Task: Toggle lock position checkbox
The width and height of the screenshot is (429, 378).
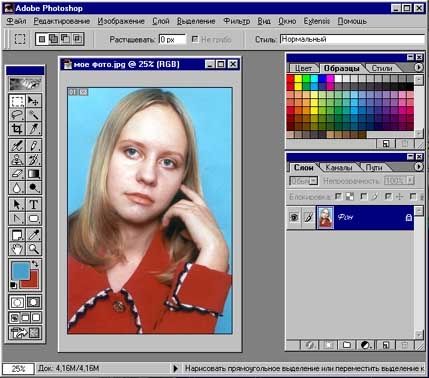Action: click(x=388, y=197)
